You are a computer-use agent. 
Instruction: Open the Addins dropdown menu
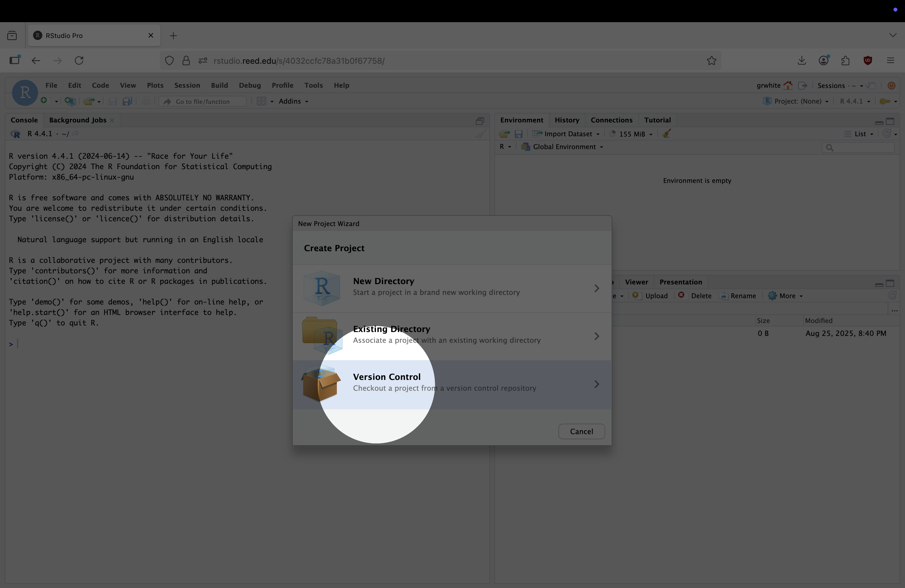pos(293,101)
